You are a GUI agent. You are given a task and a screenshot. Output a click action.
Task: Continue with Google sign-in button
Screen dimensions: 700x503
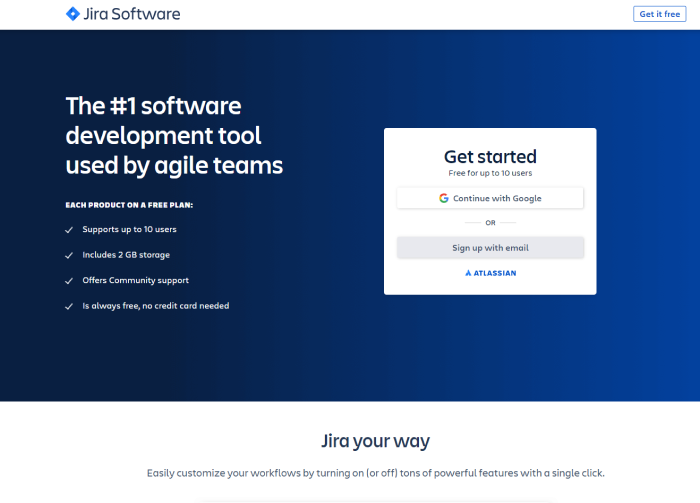(490, 198)
